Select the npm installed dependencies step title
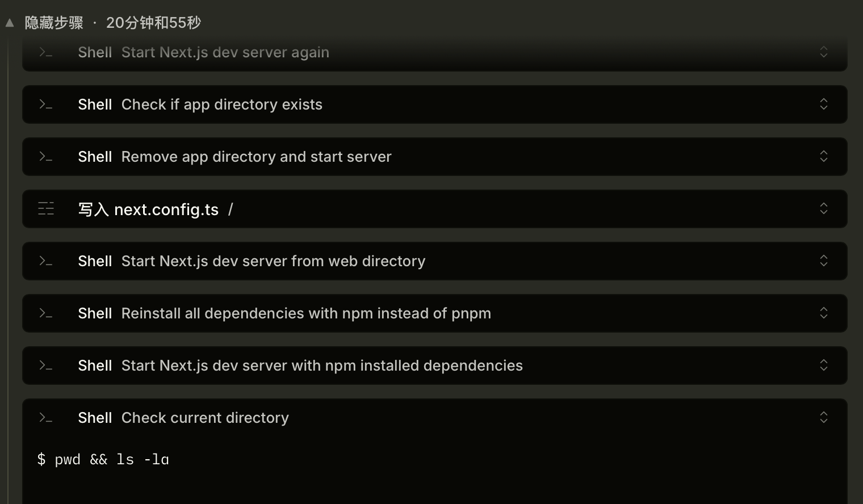The height and width of the screenshot is (504, 863). (x=321, y=366)
